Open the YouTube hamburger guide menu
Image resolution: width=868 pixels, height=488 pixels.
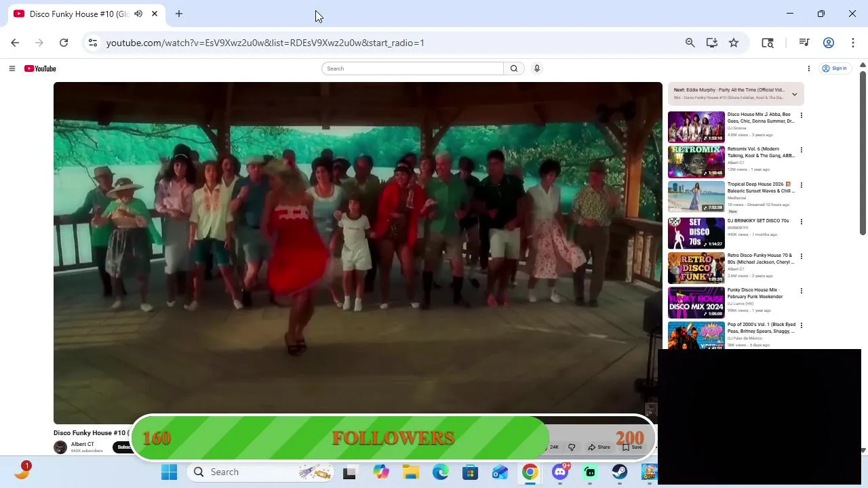tap(12, 68)
